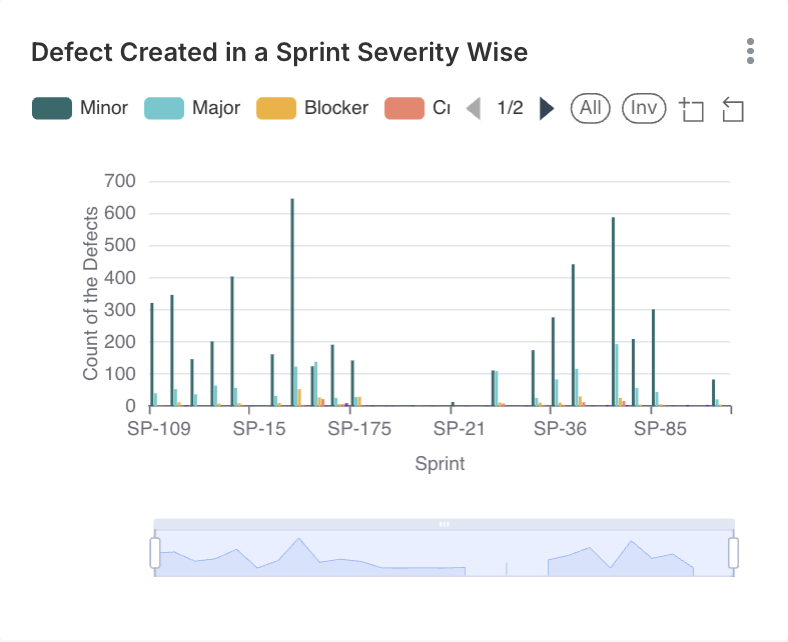Invert legend selection with Inv button
788x642 pixels.
pyautogui.click(x=644, y=108)
